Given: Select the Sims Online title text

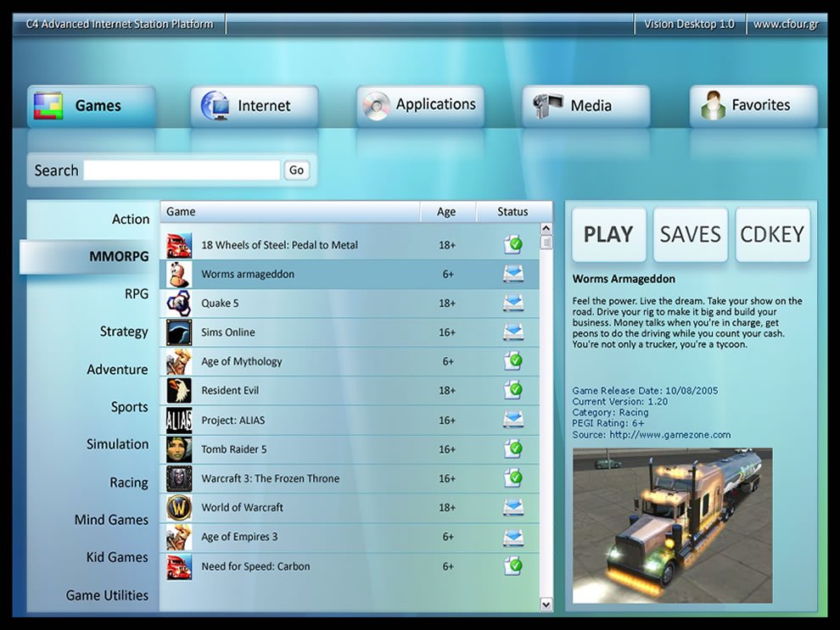Looking at the screenshot, I should (x=227, y=332).
